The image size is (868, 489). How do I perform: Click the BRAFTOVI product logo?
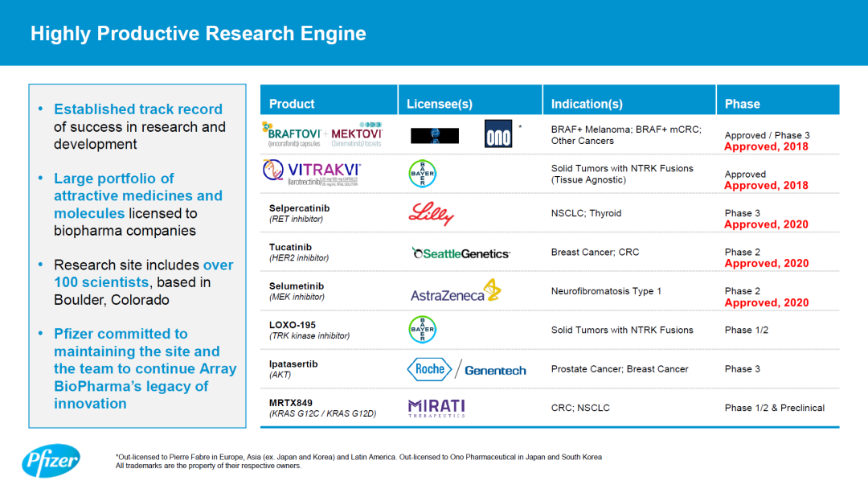pos(292,134)
